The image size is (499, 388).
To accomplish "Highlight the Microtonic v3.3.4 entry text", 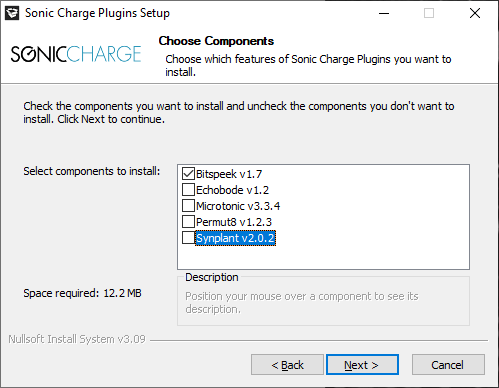I will click(x=238, y=206).
